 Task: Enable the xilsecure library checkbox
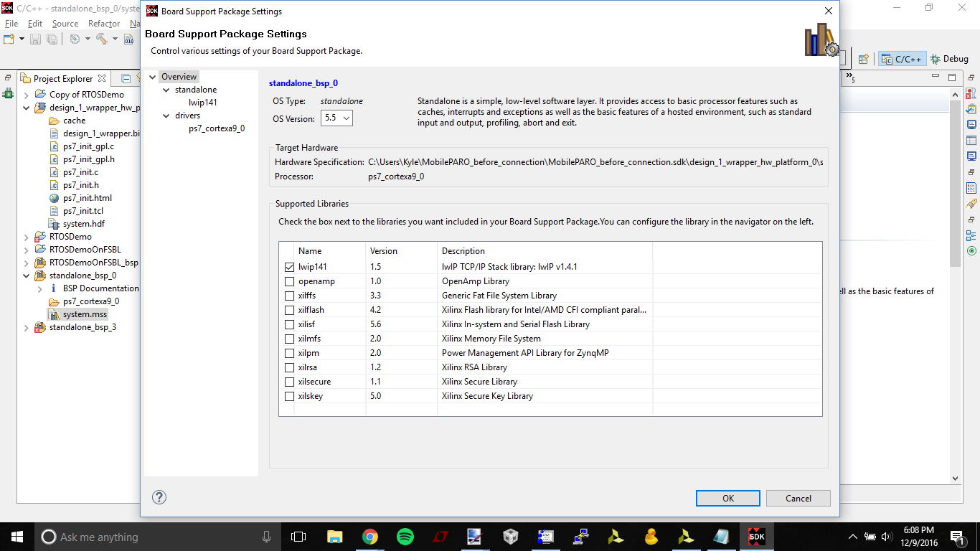pyautogui.click(x=290, y=382)
